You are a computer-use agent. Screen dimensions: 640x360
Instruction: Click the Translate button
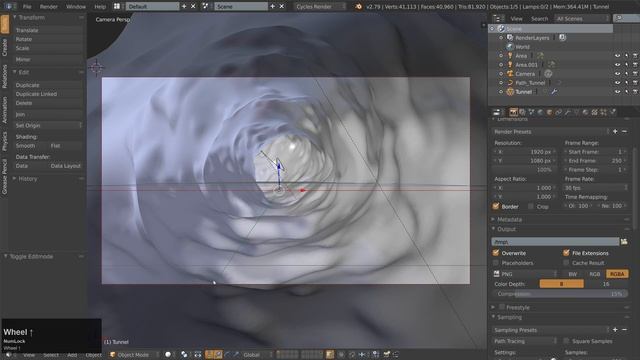pos(48,30)
